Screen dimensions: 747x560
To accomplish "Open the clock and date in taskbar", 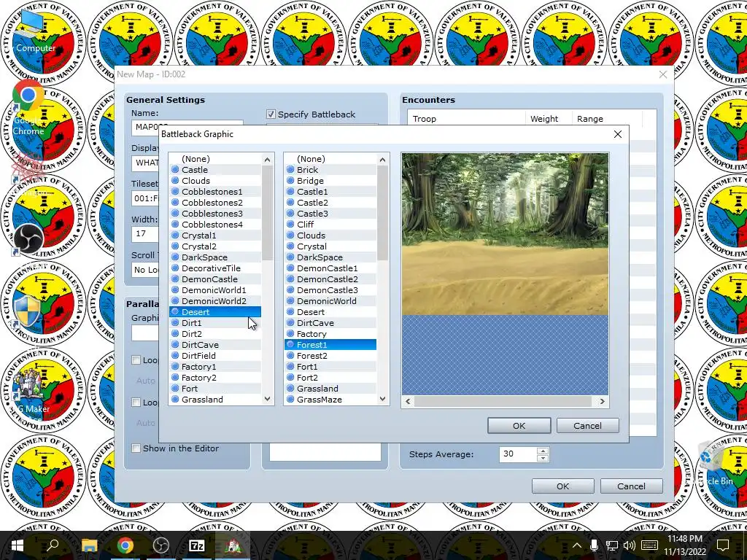I will (684, 545).
